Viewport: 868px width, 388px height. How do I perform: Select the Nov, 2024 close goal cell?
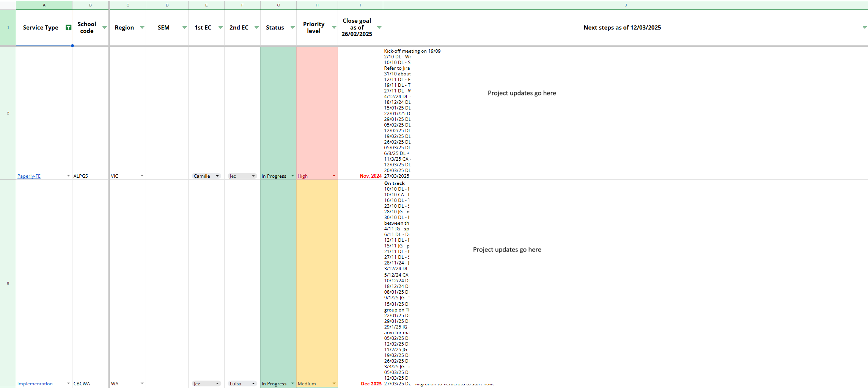(360, 113)
